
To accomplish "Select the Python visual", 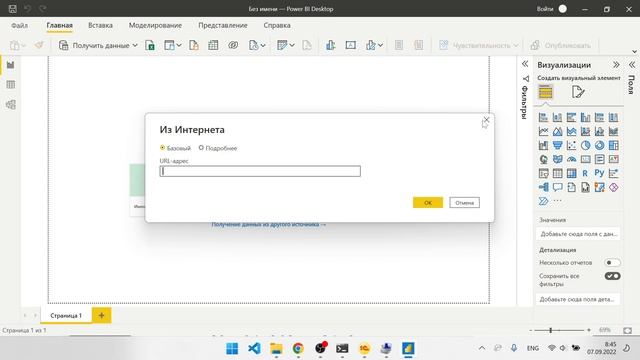I will coord(599,173).
